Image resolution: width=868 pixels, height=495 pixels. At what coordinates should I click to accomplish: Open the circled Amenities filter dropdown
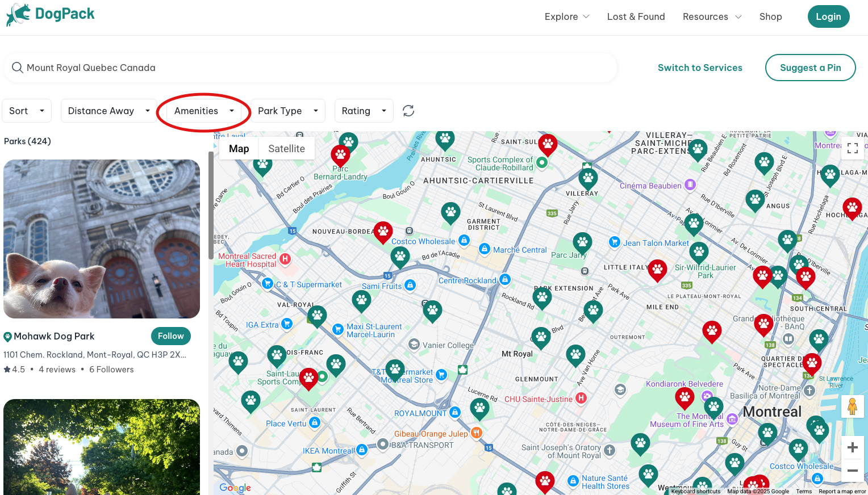[x=203, y=111]
